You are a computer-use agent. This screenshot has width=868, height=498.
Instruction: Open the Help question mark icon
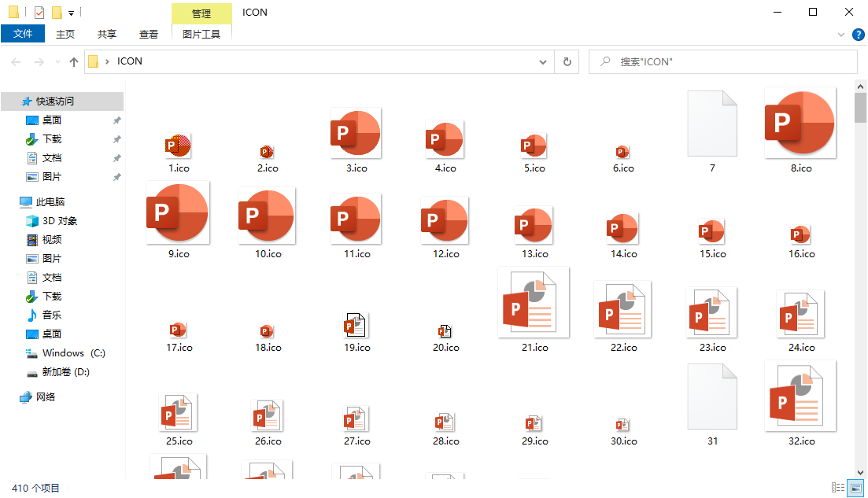point(858,35)
